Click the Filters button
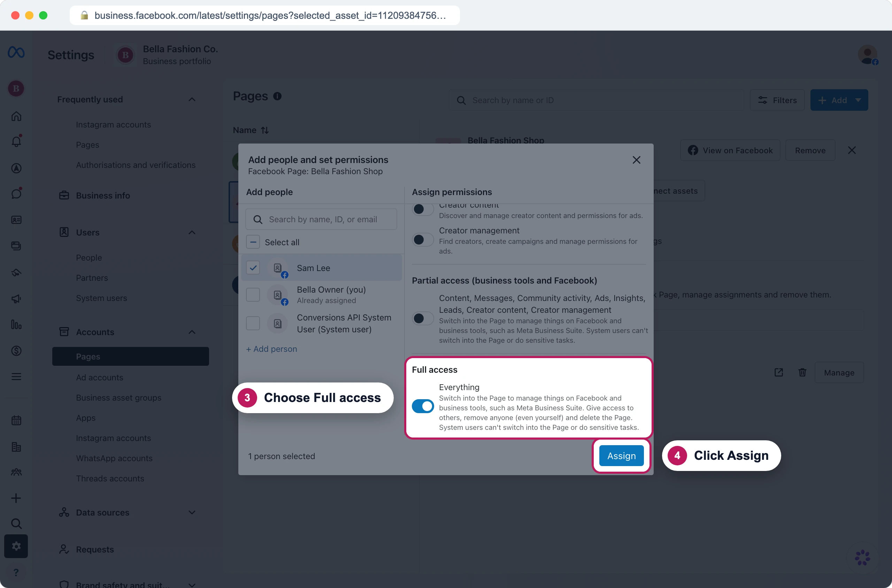Screen dimensions: 892x588 (x=777, y=100)
